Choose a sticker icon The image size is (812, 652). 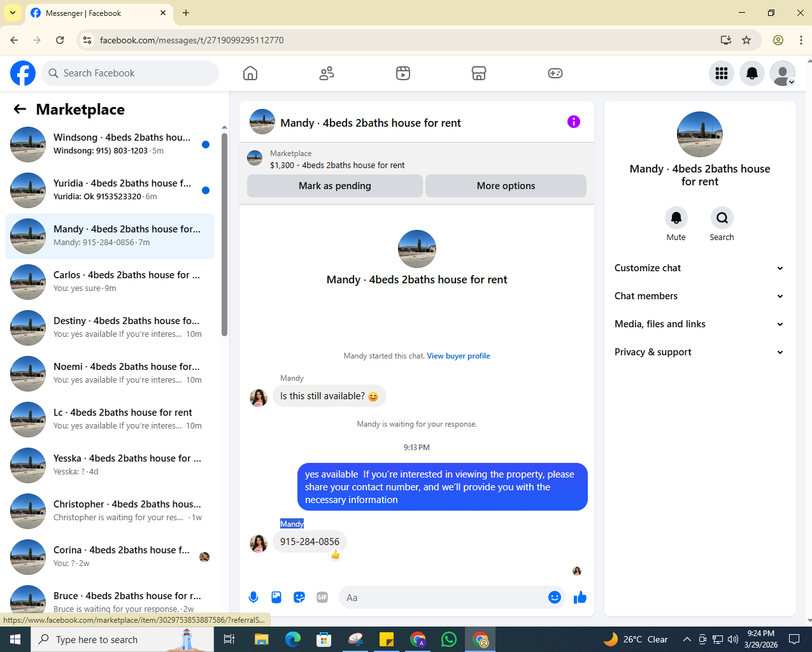point(299,597)
